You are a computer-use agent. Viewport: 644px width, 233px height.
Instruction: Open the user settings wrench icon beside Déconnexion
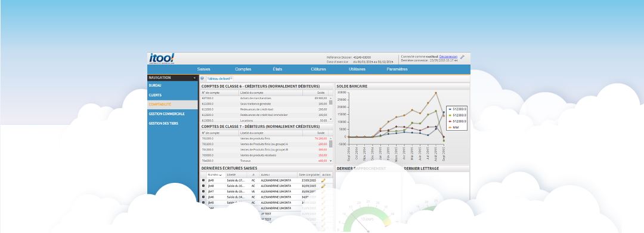462,57
